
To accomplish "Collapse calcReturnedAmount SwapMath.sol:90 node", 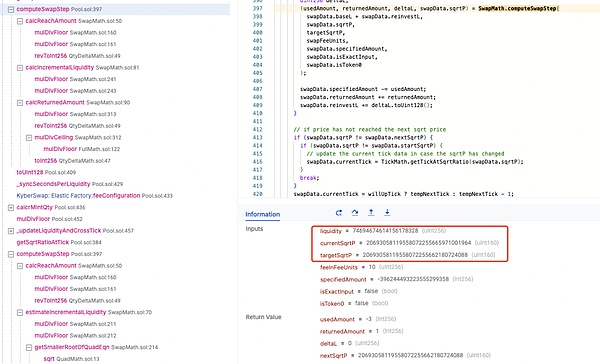I will (x=20, y=103).
